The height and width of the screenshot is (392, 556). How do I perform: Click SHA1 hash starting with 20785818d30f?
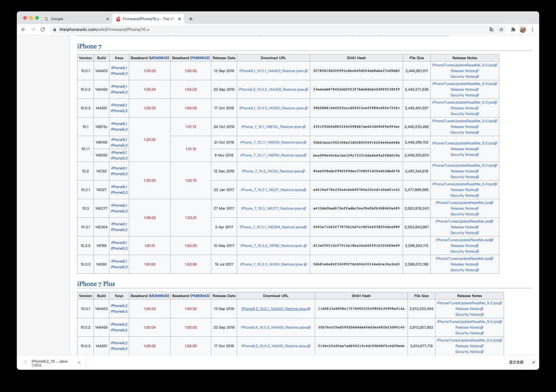tap(356, 71)
